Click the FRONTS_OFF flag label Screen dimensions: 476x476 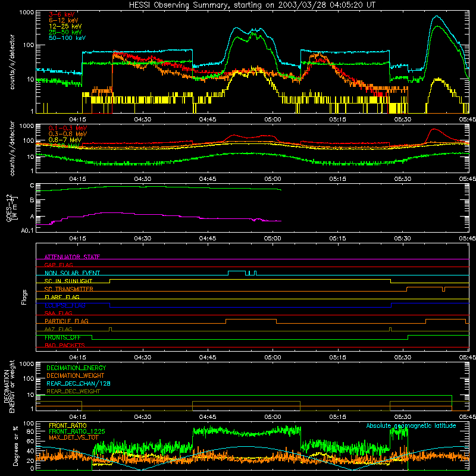coord(62,337)
